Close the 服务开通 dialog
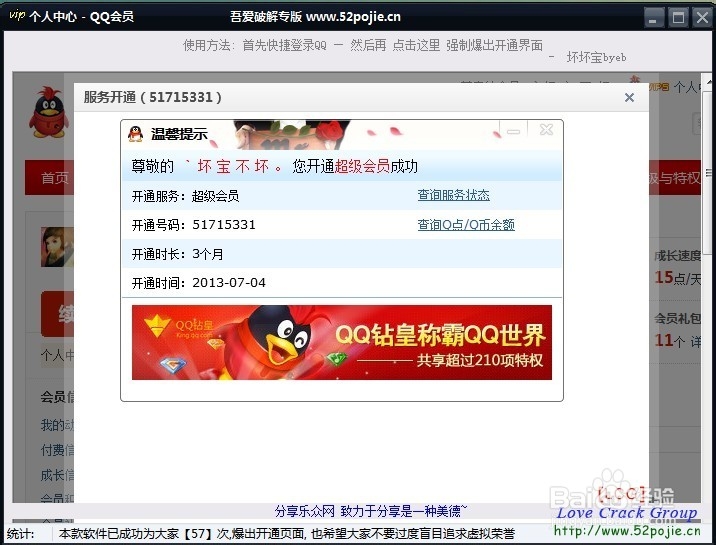The height and width of the screenshot is (545, 716). click(x=629, y=97)
